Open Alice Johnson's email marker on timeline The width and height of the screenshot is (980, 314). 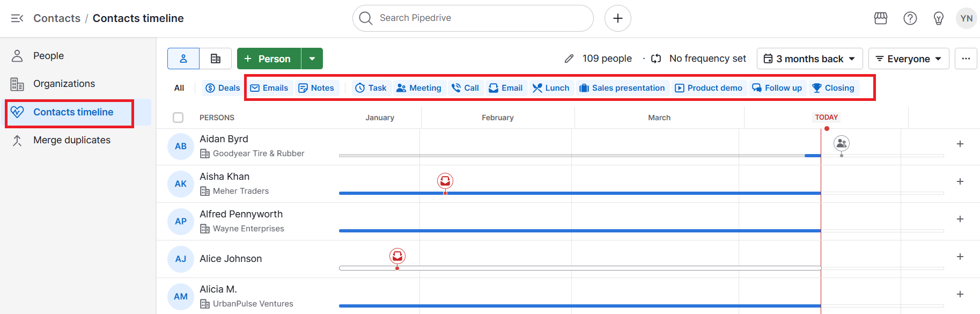397,257
